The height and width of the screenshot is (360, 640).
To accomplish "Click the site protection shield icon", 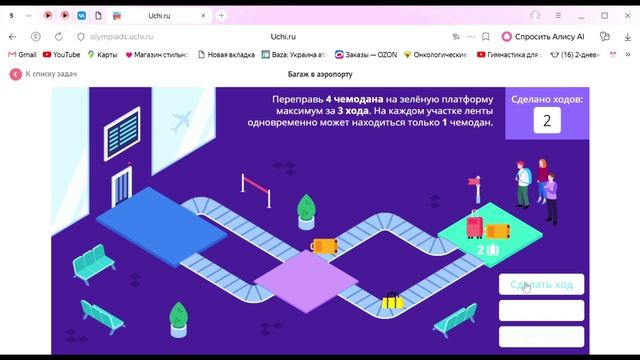I will coord(81,37).
